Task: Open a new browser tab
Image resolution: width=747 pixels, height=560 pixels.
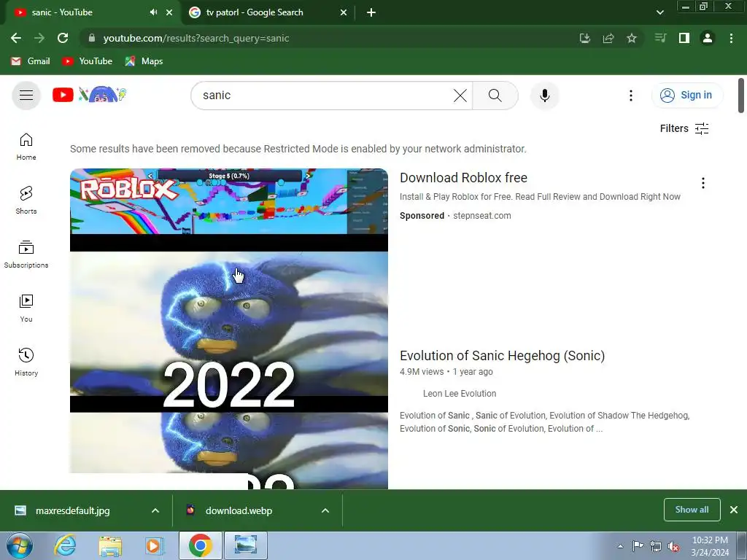Action: [x=371, y=12]
